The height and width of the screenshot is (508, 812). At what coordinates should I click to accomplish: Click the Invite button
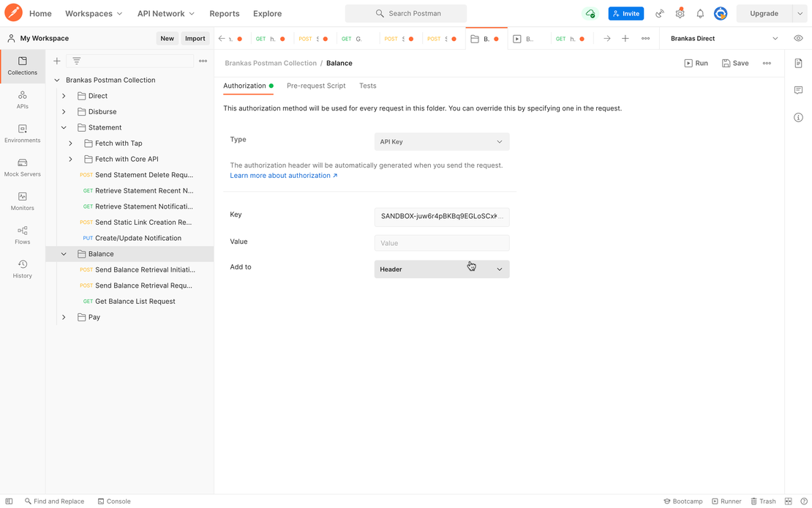point(626,13)
